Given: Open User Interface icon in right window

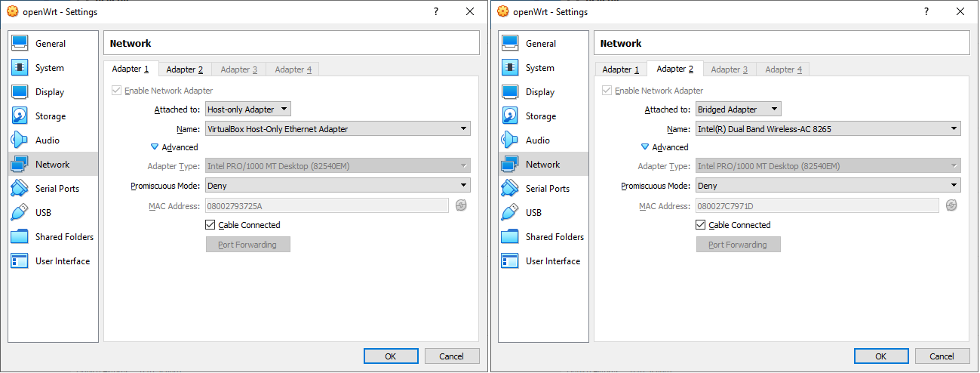Looking at the screenshot, I should (511, 261).
